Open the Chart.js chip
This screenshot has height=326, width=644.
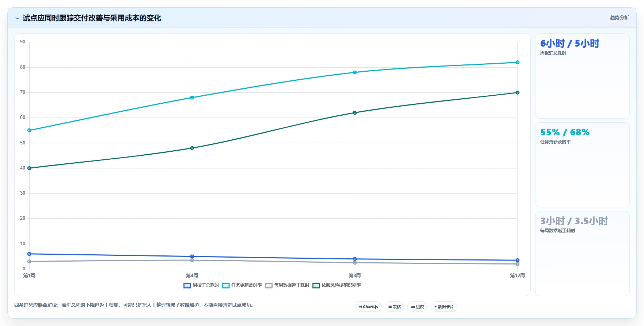(368, 307)
